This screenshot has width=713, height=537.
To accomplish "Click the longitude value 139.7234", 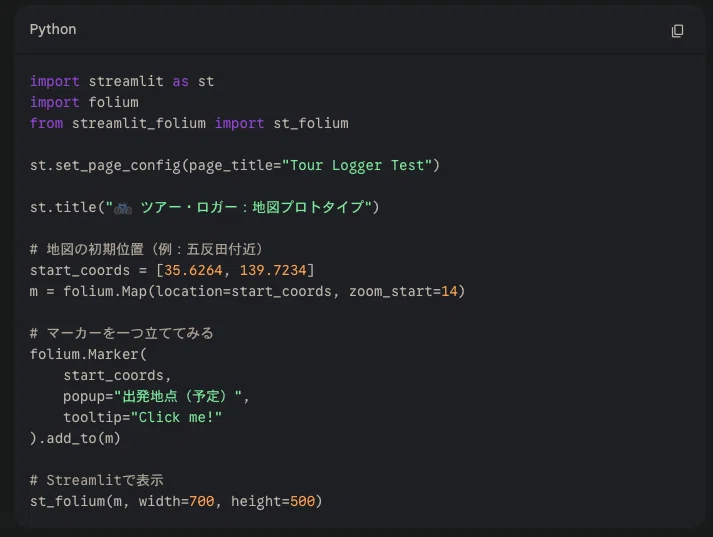I will coord(273,270).
